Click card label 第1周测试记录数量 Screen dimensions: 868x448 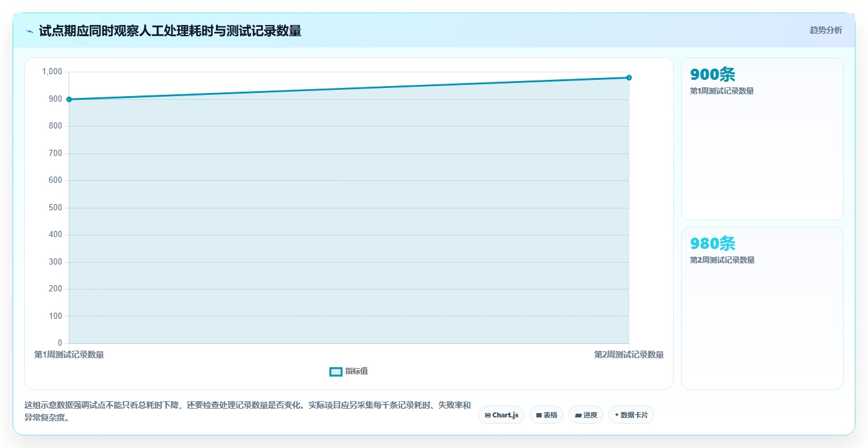click(722, 91)
